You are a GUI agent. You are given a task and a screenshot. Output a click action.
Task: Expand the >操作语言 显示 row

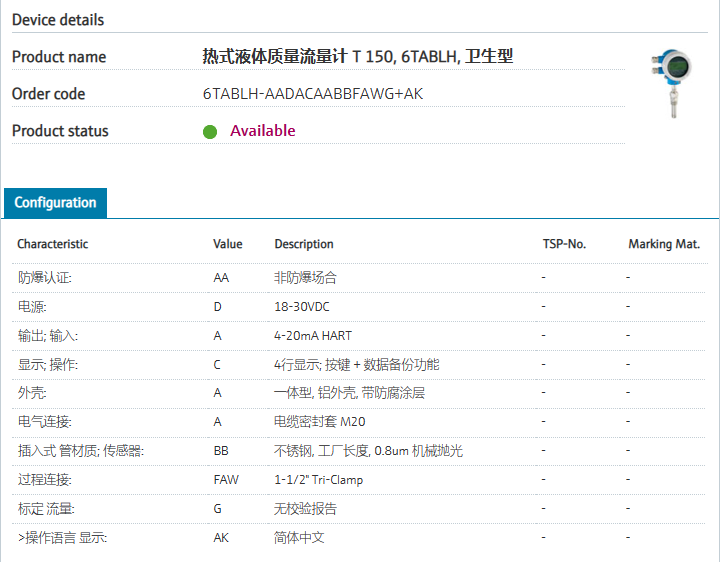tap(62, 538)
